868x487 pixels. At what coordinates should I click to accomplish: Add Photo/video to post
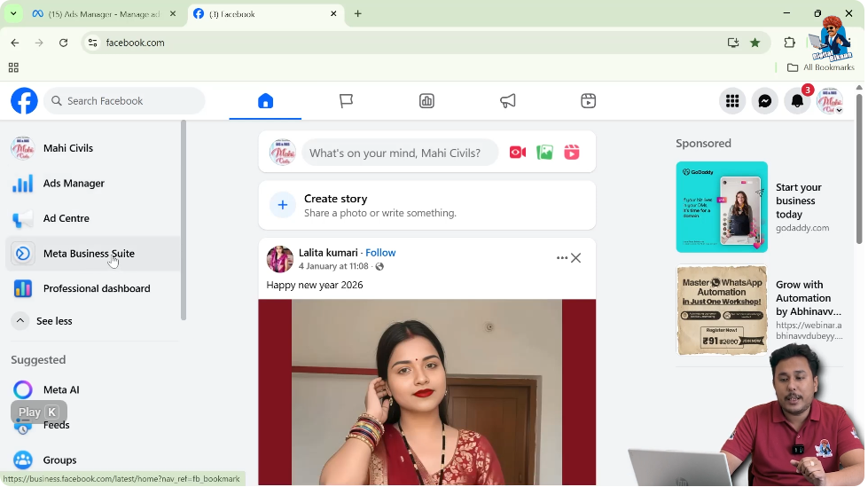(x=544, y=153)
